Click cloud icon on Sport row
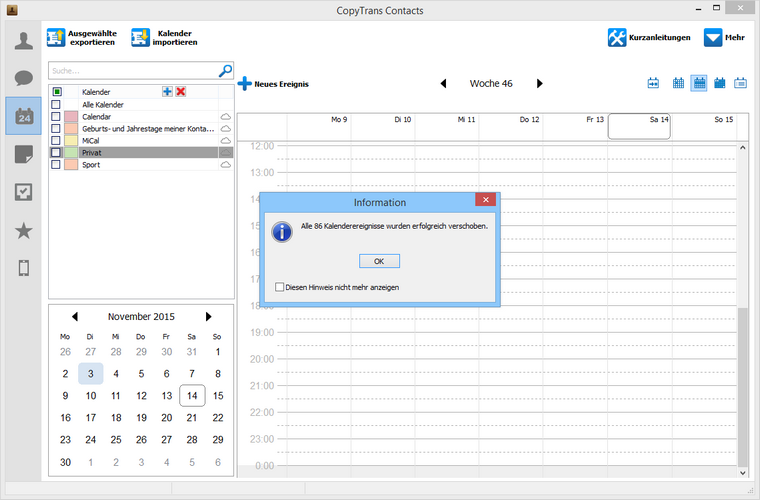This screenshot has width=760, height=500. coord(225,165)
